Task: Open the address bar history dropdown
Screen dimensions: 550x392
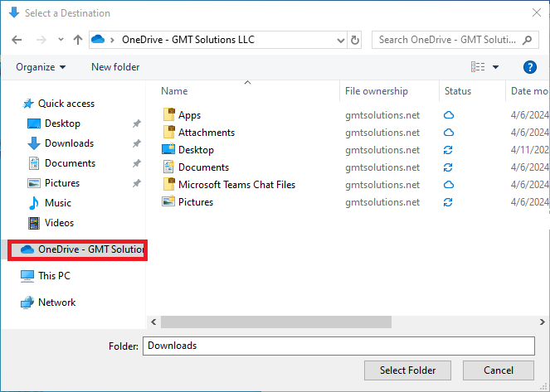Action: point(340,40)
